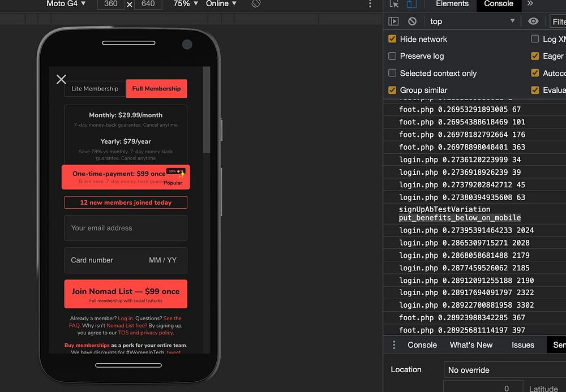
Task: Focus the Your email address field
Action: pos(126,228)
